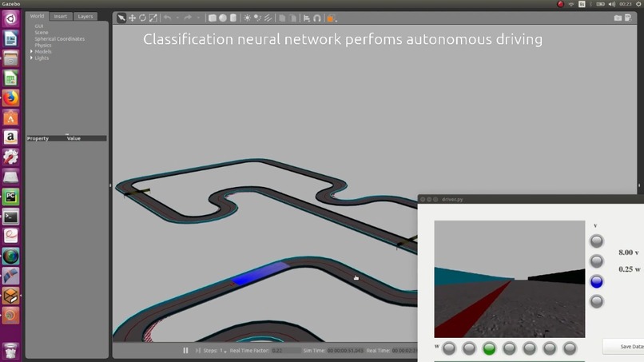This screenshot has width=644, height=362.
Task: Add a point light
Action: [x=247, y=18]
